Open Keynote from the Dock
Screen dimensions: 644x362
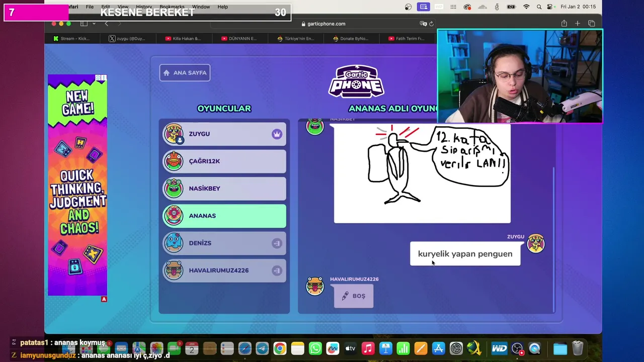pyautogui.click(x=385, y=348)
